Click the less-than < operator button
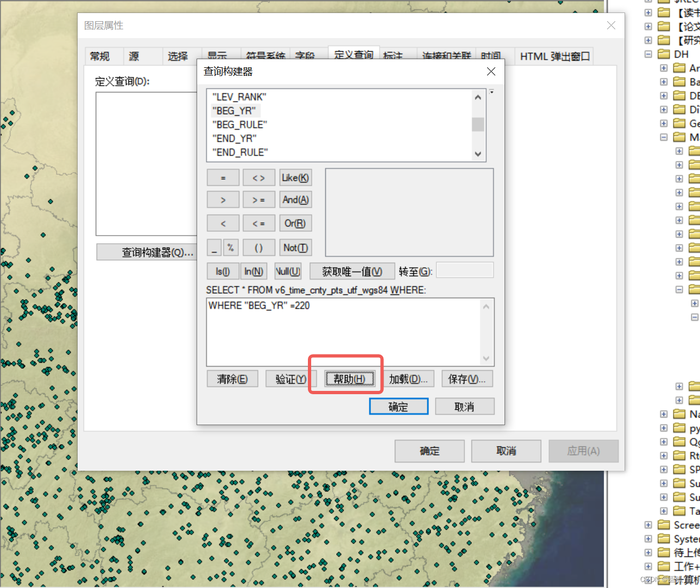This screenshot has width=700, height=588. click(x=223, y=223)
